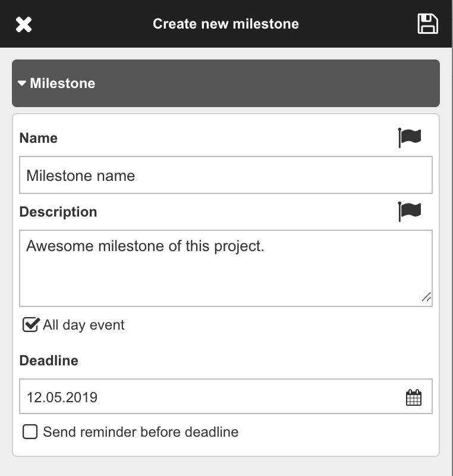Viewport: 453px width, 476px height.
Task: Click the Milestone section header title
Action: (x=62, y=83)
